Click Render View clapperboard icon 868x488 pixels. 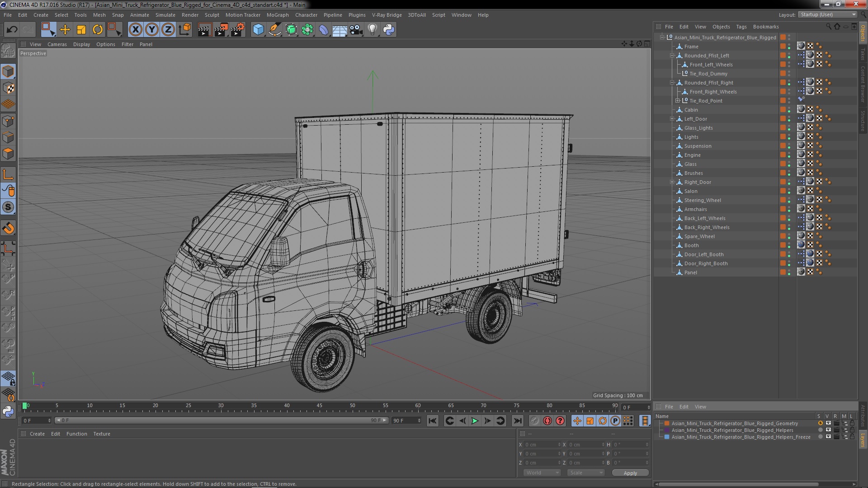click(204, 30)
